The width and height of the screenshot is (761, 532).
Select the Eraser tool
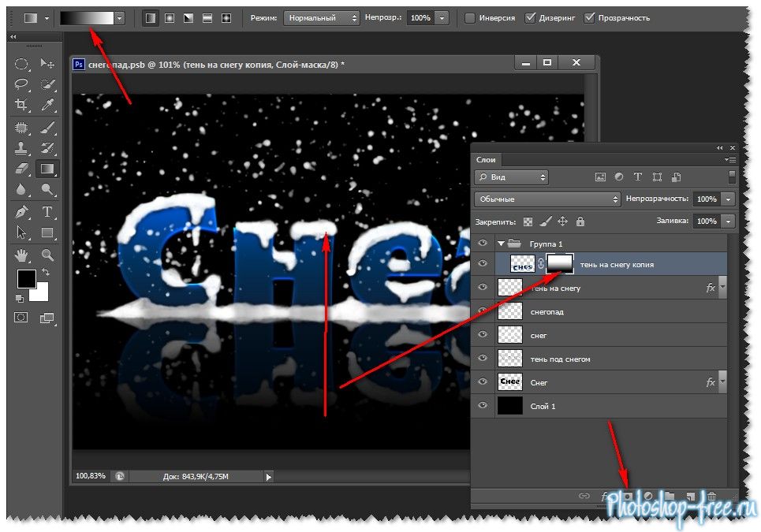point(22,168)
